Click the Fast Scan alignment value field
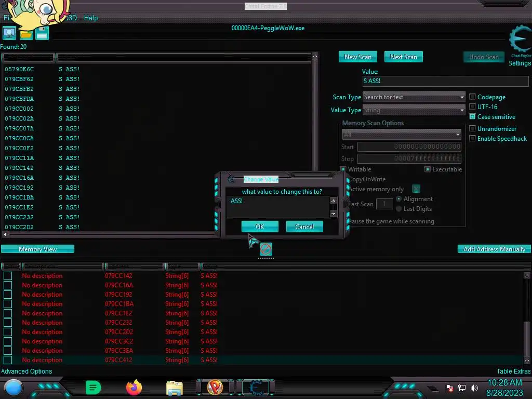This screenshot has height=399, width=532. coord(384,204)
